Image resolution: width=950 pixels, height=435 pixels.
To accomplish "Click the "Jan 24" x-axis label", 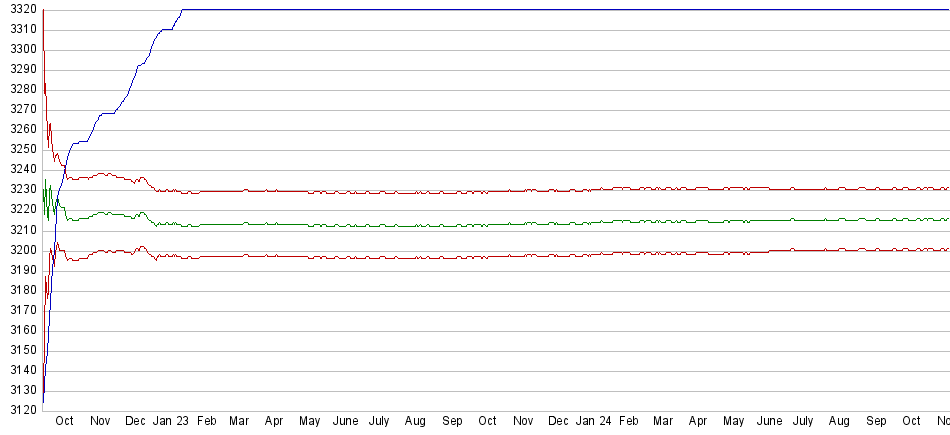I will (594, 422).
